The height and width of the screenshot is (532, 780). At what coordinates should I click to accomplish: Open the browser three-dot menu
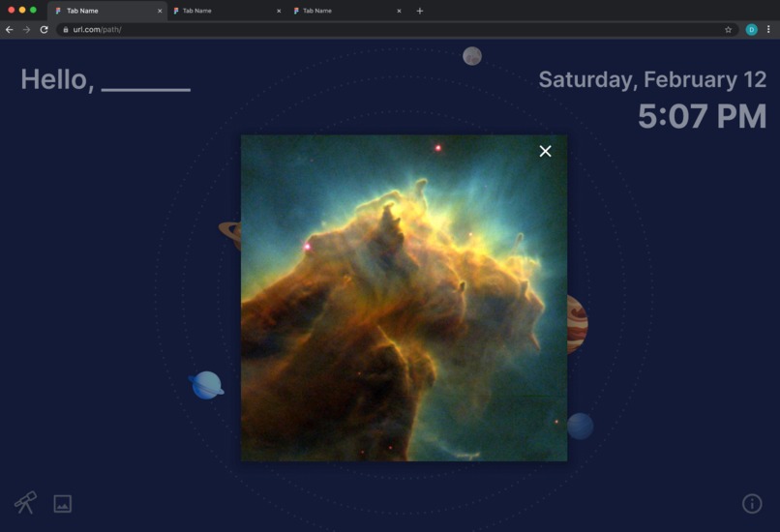coord(768,30)
